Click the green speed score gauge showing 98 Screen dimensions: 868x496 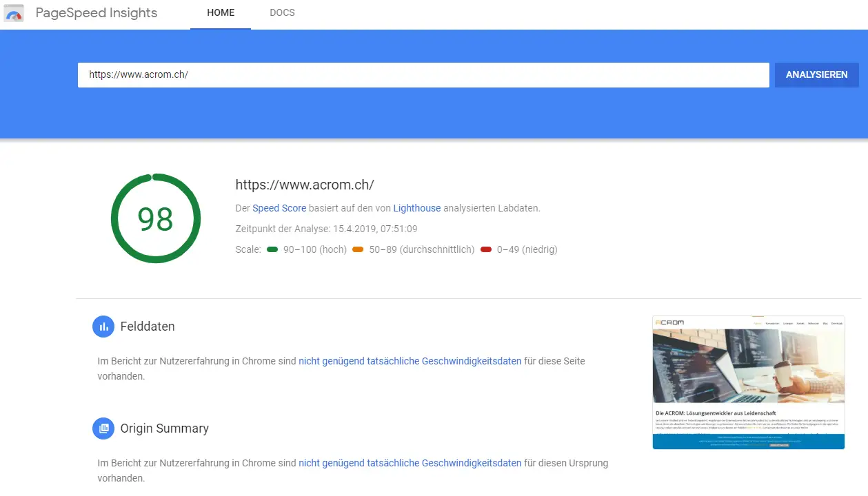click(x=156, y=218)
